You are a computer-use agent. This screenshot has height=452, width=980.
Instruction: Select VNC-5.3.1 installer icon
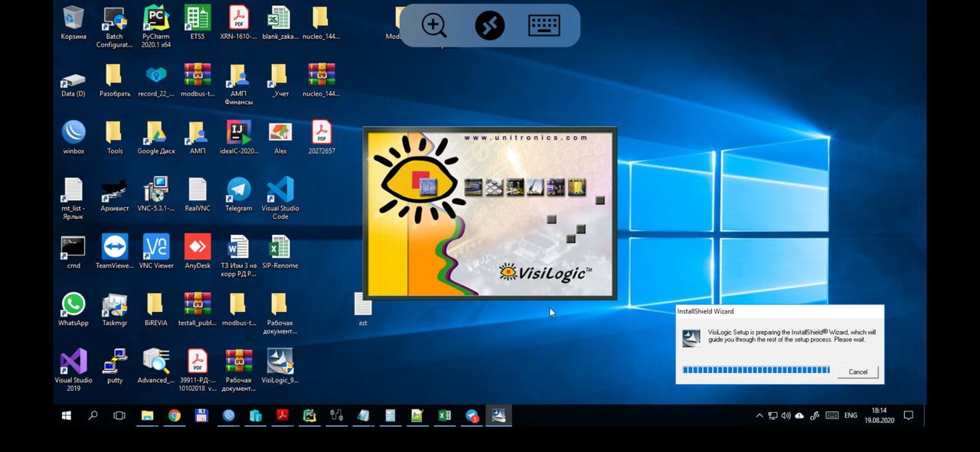[156, 194]
